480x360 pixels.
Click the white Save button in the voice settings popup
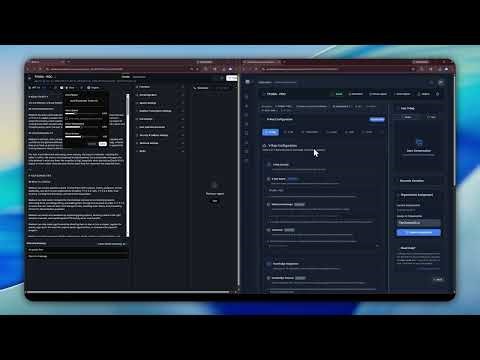tap(103, 144)
